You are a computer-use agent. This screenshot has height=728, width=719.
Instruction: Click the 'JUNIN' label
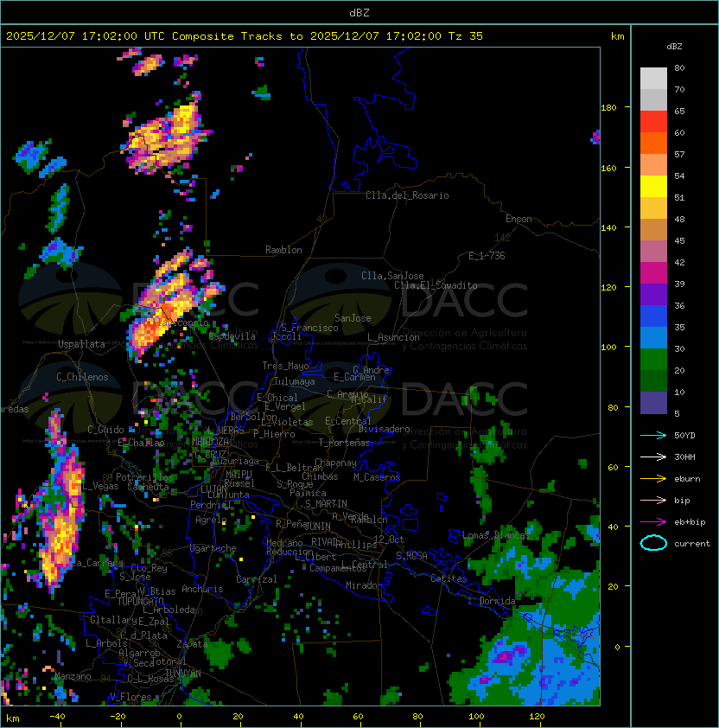(317, 526)
